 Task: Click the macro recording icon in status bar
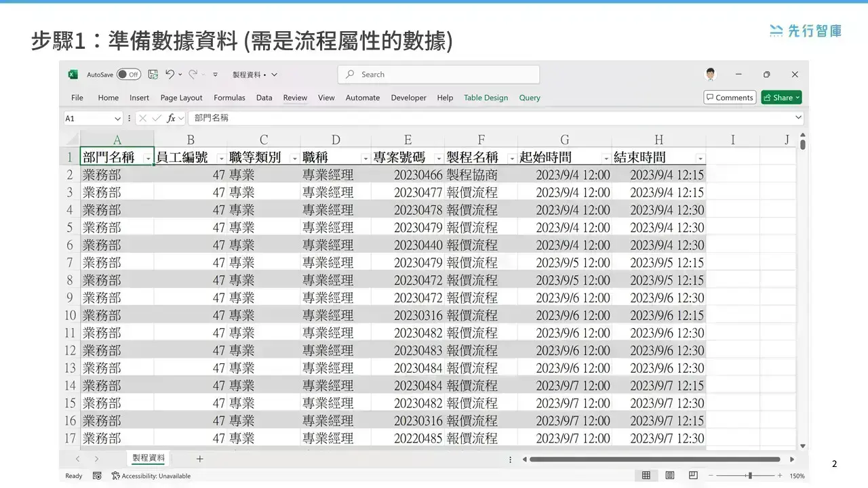(97, 476)
